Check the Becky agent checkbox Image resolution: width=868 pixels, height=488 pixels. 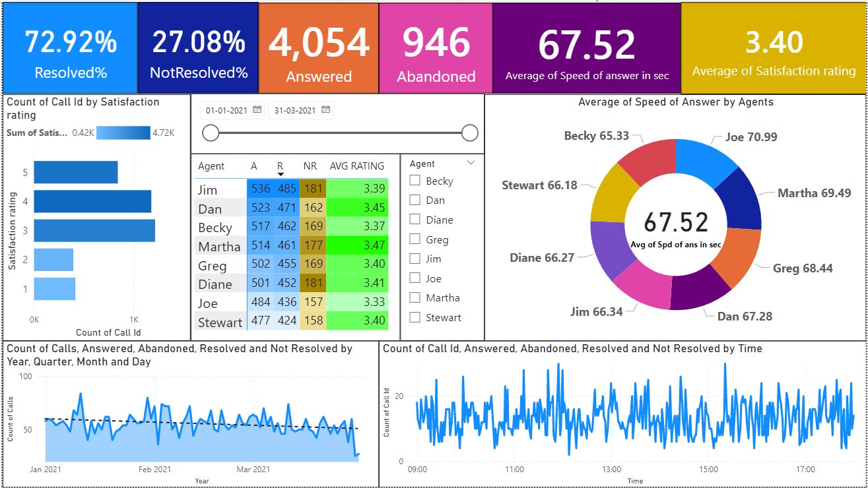click(x=415, y=180)
